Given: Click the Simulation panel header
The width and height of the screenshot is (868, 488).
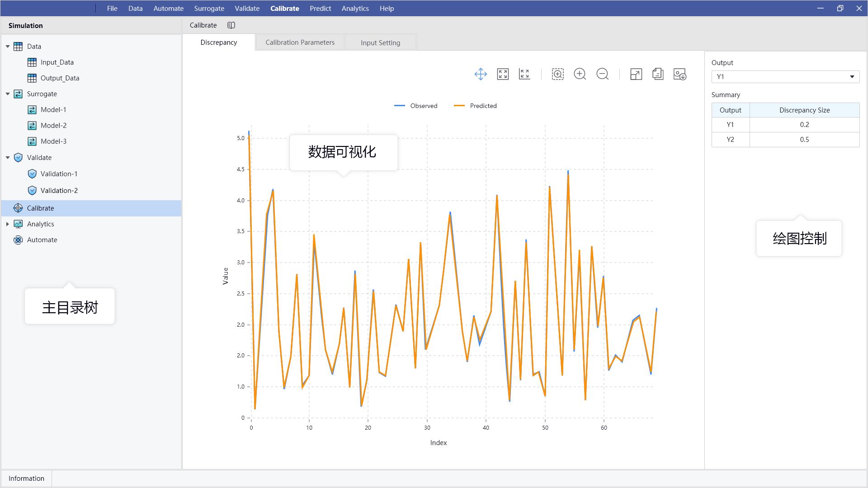Looking at the screenshot, I should pyautogui.click(x=91, y=26).
